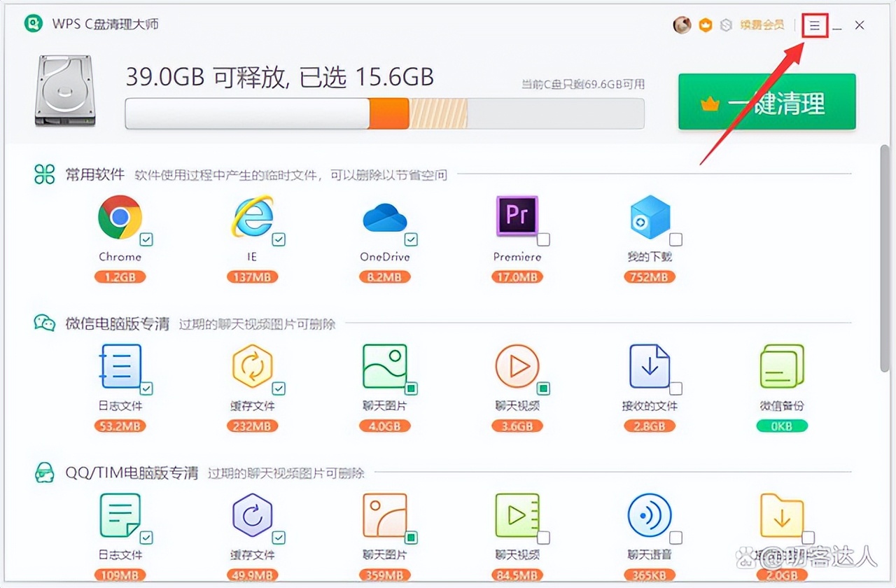896x588 pixels.
Task: Click the 3.6GB size badge
Action: [517, 426]
